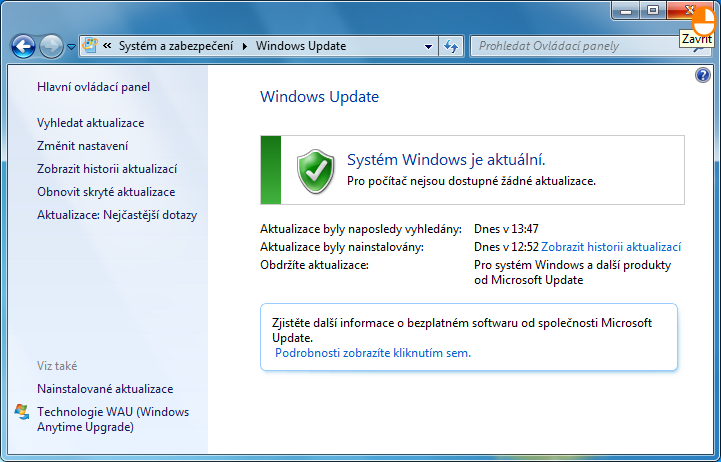Maximize the Windows Update window

tap(652, 11)
